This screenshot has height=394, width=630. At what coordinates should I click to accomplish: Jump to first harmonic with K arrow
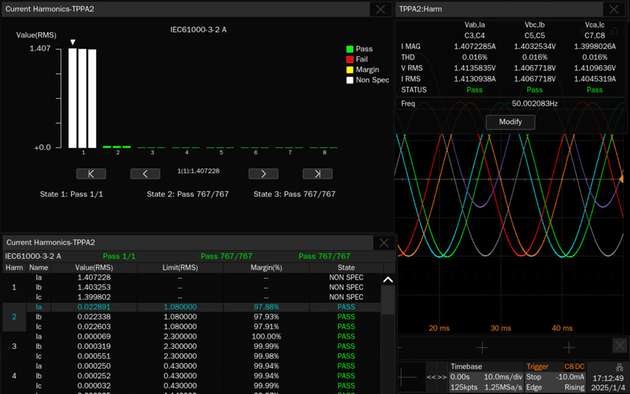tap(91, 174)
